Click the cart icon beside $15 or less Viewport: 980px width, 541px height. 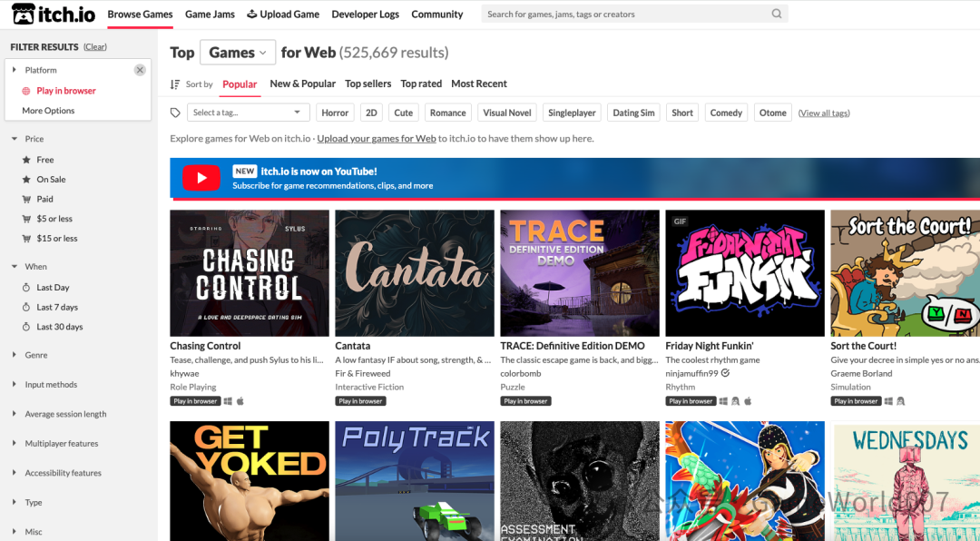pyautogui.click(x=26, y=239)
